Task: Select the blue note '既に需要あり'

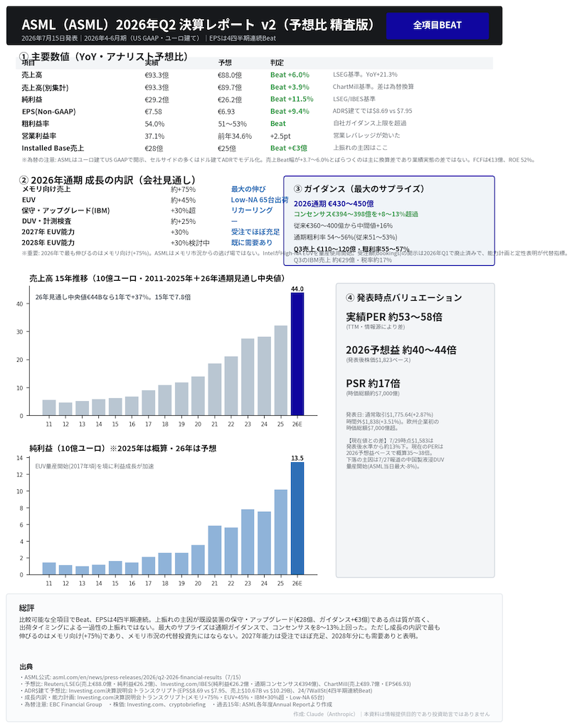Action: click(x=252, y=242)
